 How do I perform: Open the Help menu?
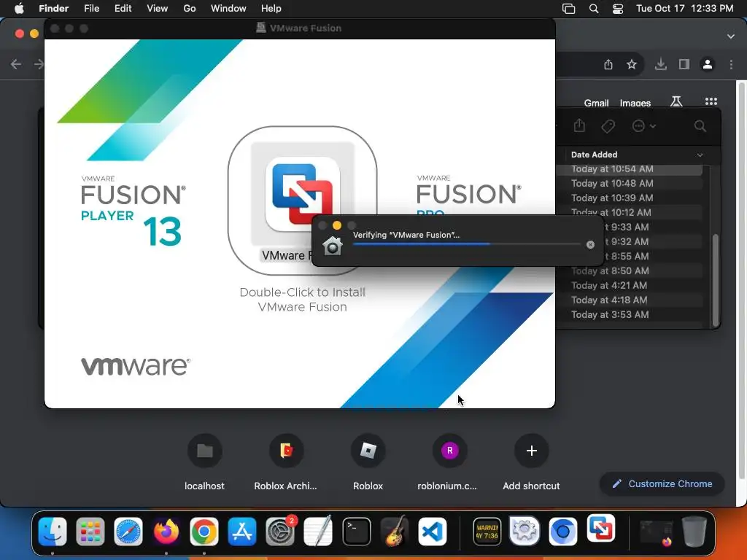(x=271, y=8)
